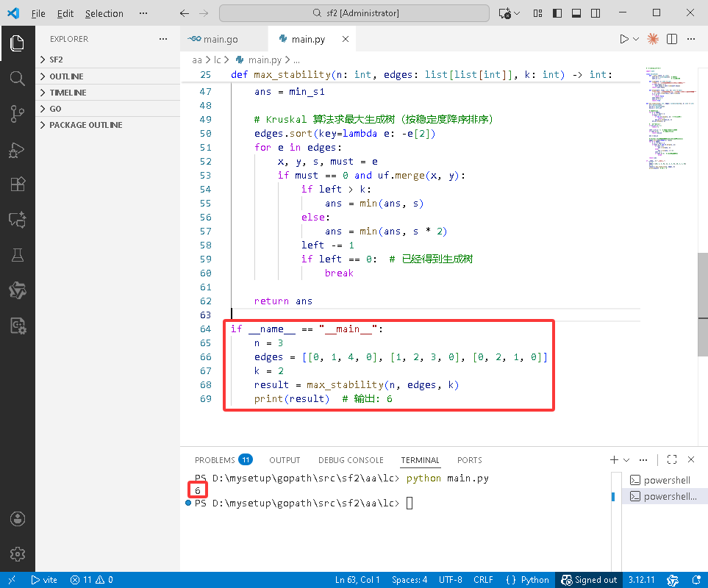The width and height of the screenshot is (708, 588).
Task: Go back with the navigation arrow
Action: (185, 13)
